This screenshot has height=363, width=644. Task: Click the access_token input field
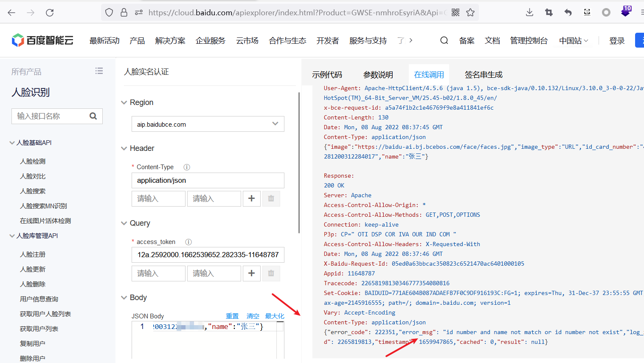(208, 255)
